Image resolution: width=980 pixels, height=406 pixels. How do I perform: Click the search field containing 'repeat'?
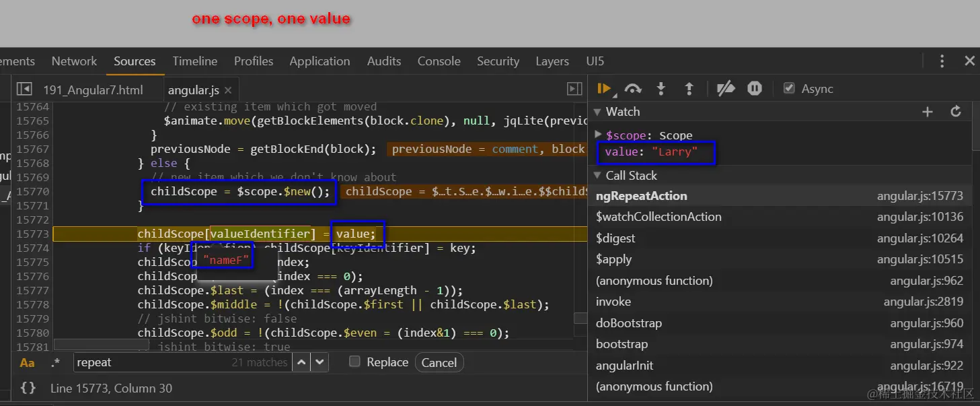tap(182, 362)
